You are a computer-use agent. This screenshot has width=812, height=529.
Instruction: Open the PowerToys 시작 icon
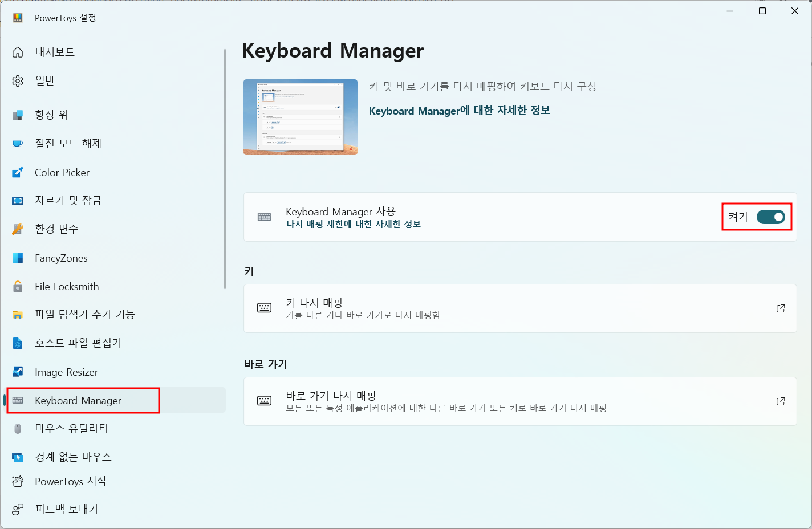coord(18,481)
